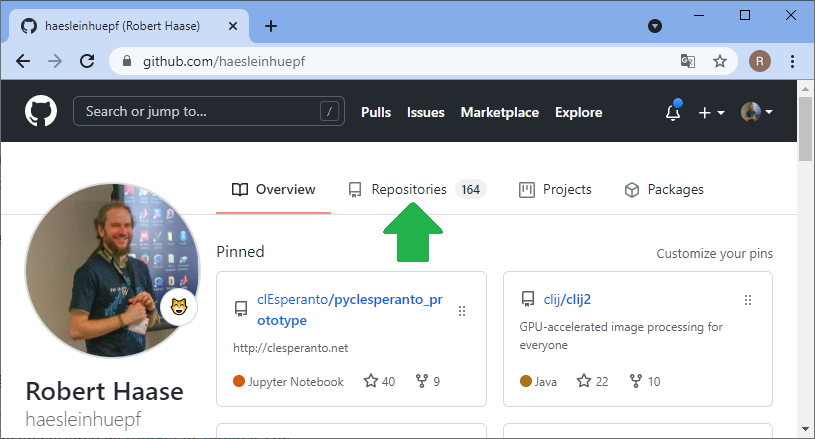Open the notifications bell

[x=673, y=113]
